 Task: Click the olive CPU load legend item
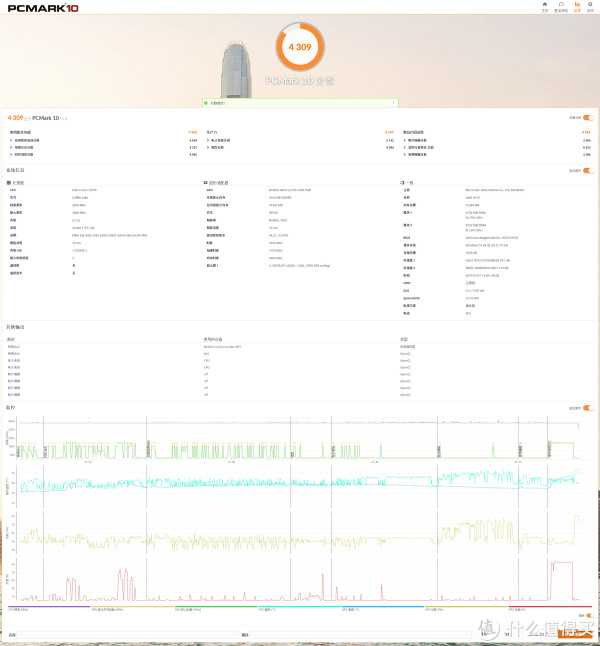466,608
